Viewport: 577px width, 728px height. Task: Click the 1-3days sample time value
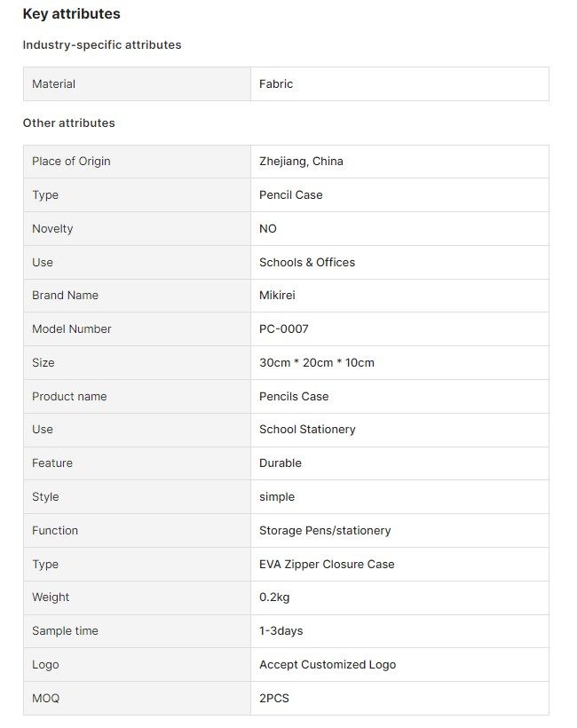coord(281,631)
